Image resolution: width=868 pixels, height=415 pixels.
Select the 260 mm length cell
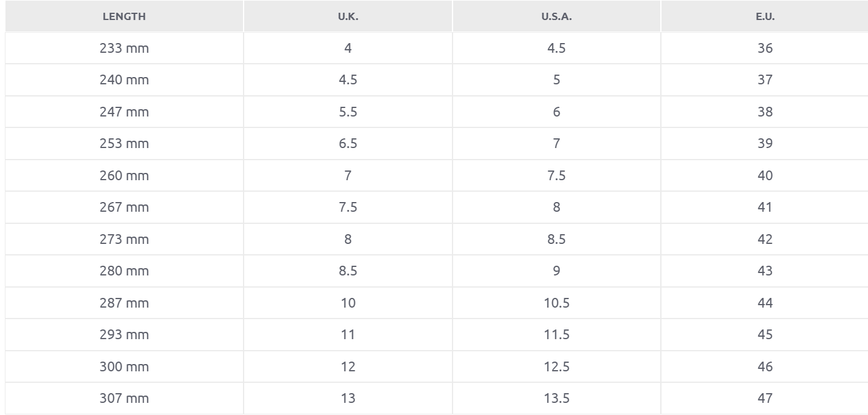pos(124,176)
